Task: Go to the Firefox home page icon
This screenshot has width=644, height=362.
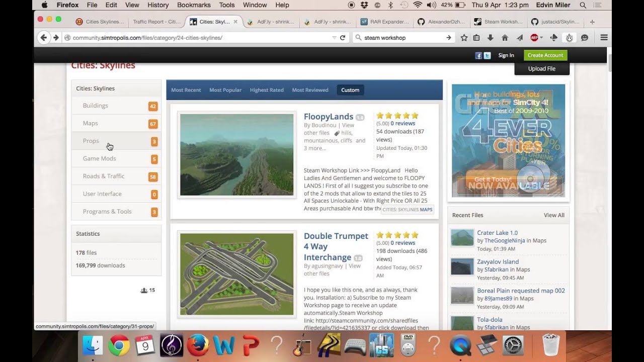Action: [505, 38]
